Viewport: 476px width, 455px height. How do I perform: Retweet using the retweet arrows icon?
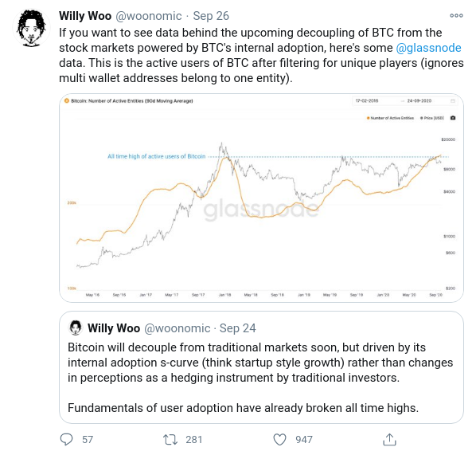170,440
